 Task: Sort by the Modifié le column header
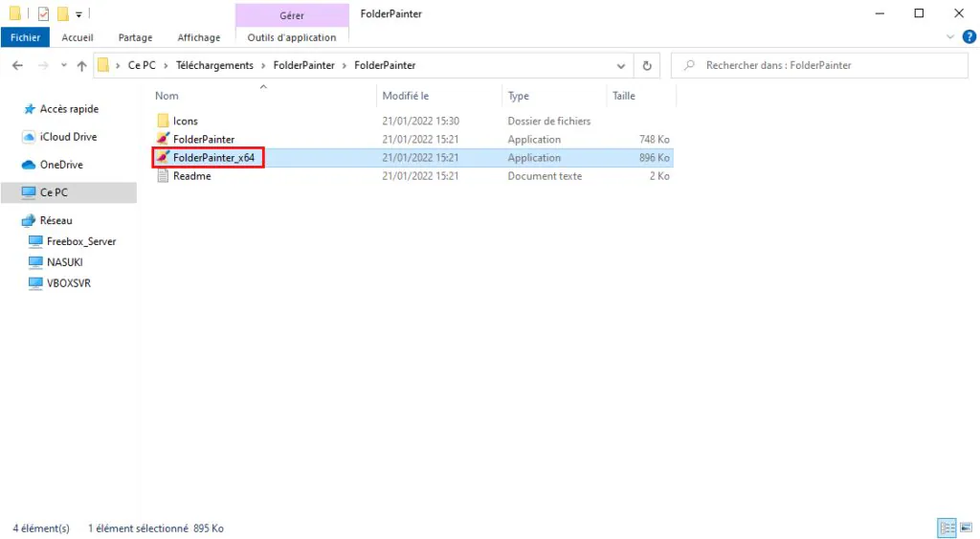pos(406,96)
